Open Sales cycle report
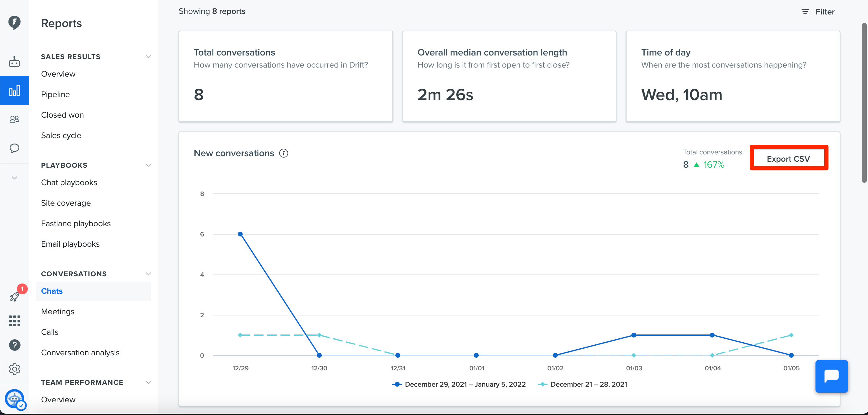Viewport: 868px width, 415px height. tap(61, 135)
